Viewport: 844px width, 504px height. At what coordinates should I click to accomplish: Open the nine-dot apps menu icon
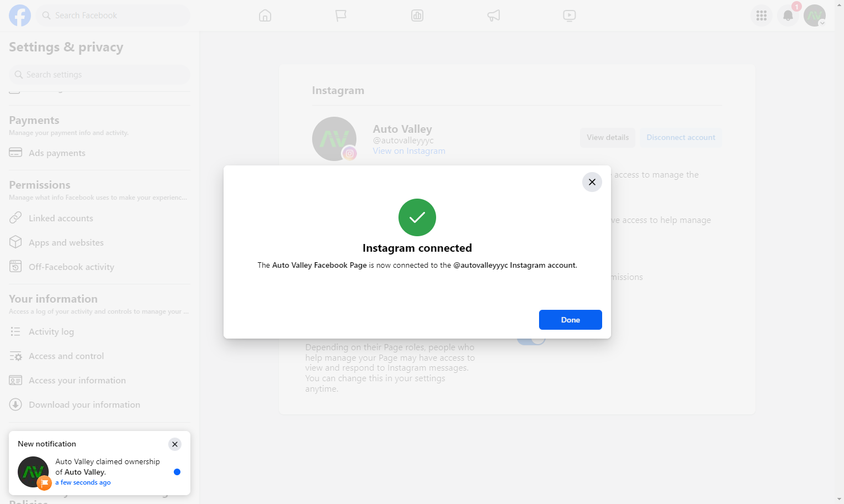coord(762,15)
